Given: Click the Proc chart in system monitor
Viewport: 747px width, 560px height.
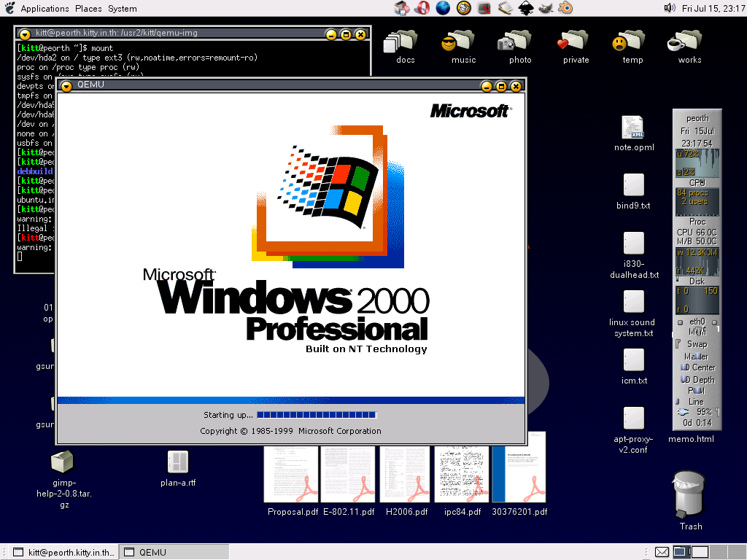Looking at the screenshot, I should [697, 203].
